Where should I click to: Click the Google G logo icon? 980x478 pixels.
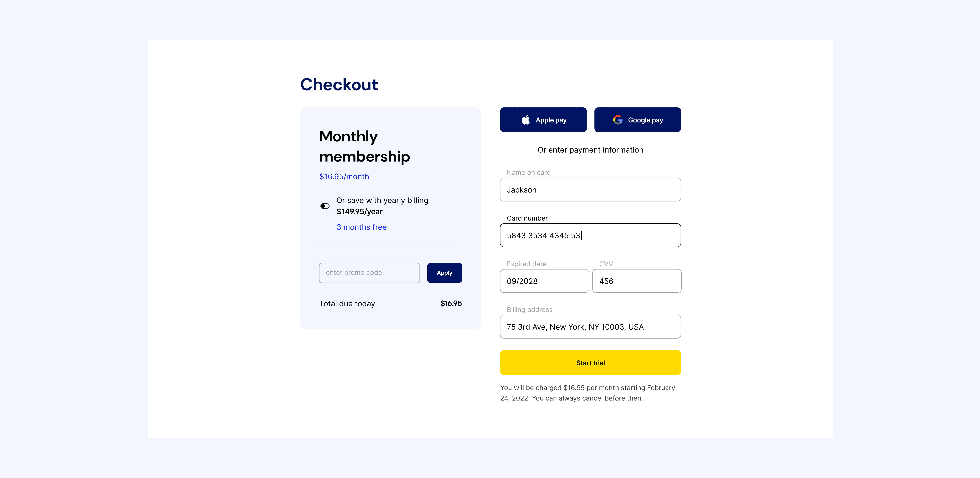tap(617, 120)
